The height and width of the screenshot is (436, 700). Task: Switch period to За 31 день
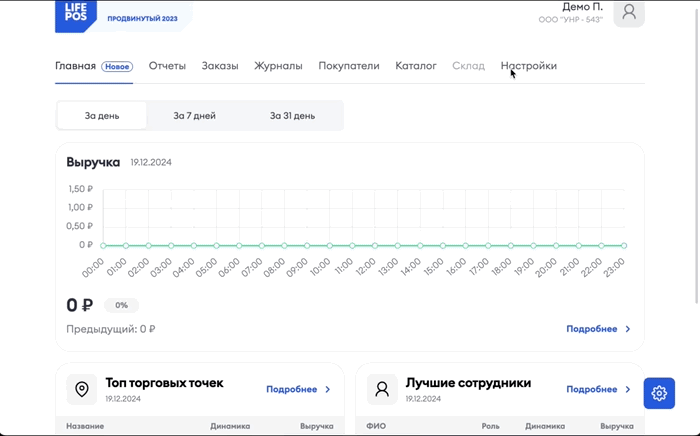tap(292, 116)
